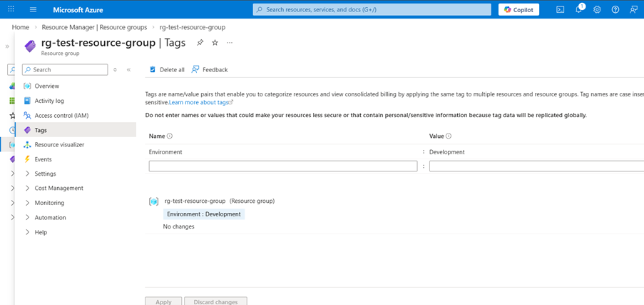
Task: Collapse the resource menu sidebar
Action: pyautogui.click(x=128, y=70)
